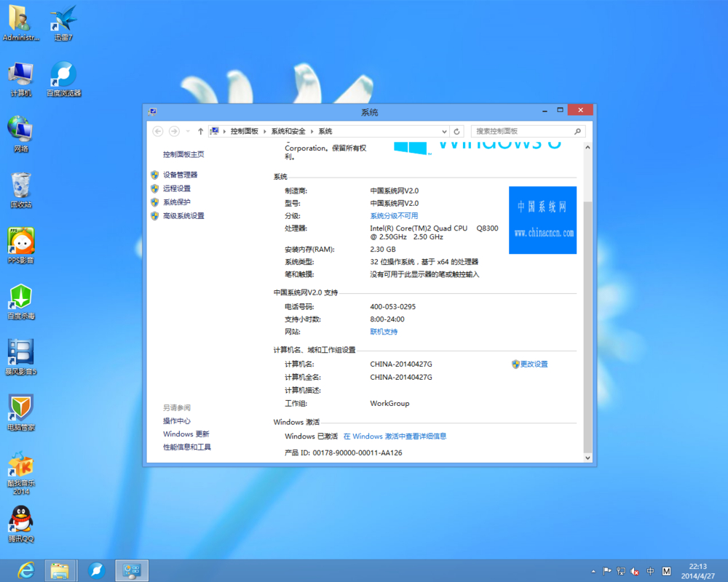
Task: Show hidden tray icons arrow
Action: (593, 571)
